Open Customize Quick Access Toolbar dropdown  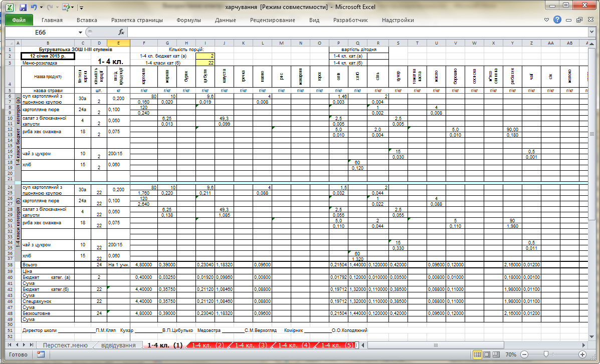(x=82, y=8)
